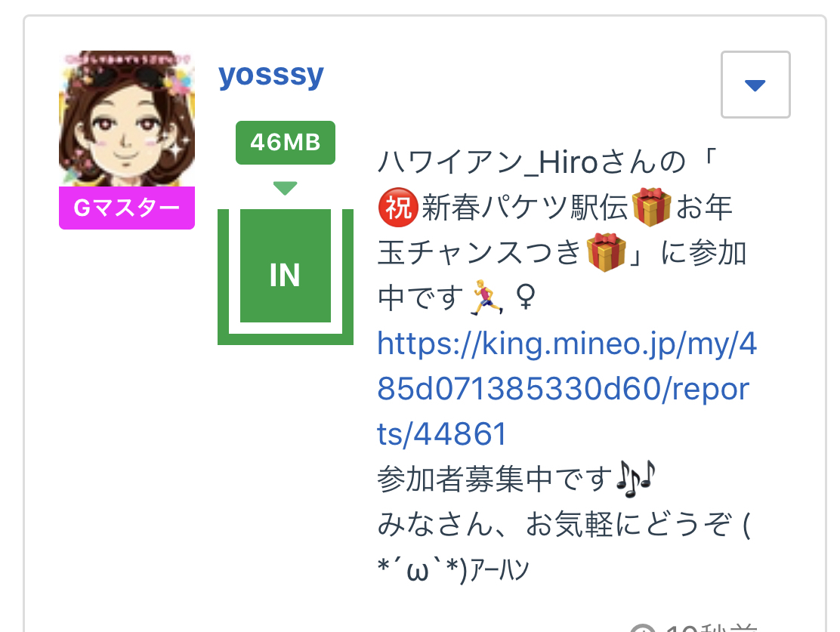
Task: Click the gift emoji after 駅伝
Action: [651, 208]
